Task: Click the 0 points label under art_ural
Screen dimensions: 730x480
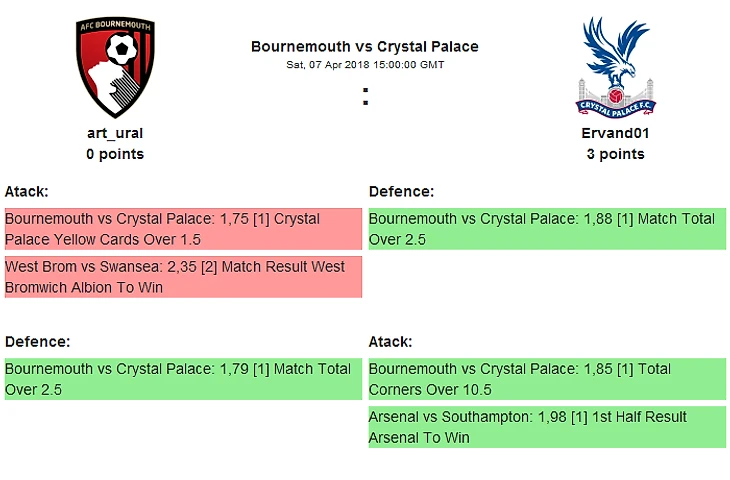Action: tap(115, 154)
